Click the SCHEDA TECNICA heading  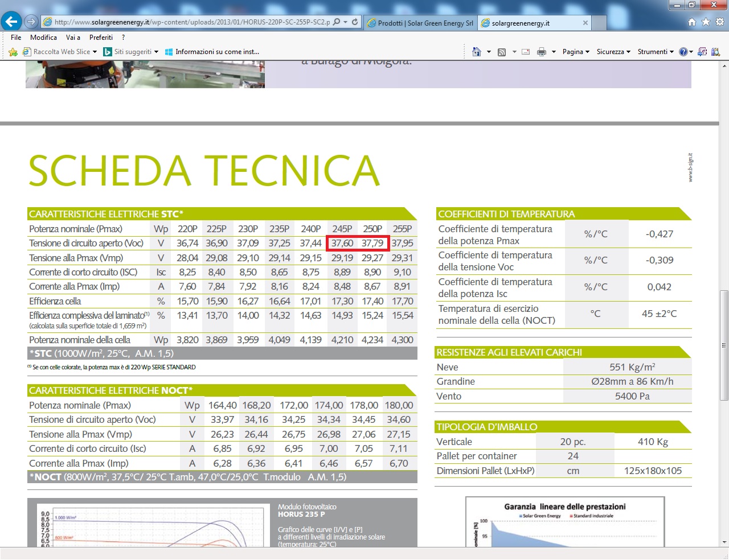tap(204, 170)
